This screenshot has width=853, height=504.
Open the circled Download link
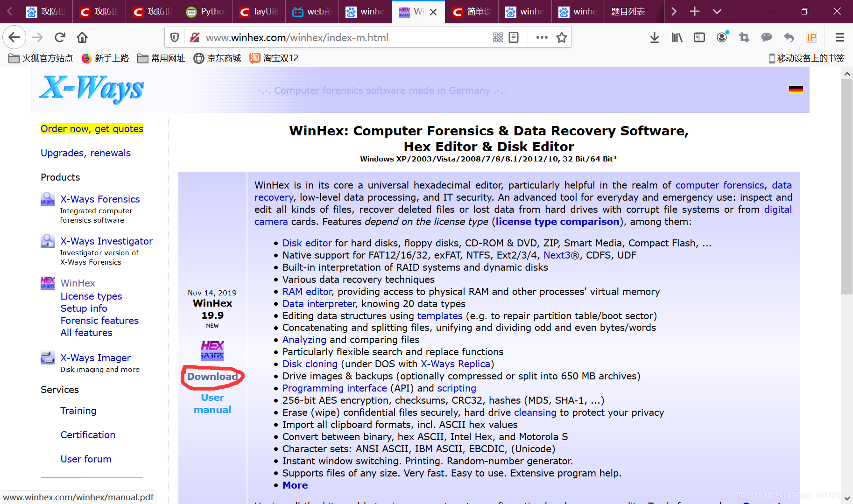[x=212, y=376]
